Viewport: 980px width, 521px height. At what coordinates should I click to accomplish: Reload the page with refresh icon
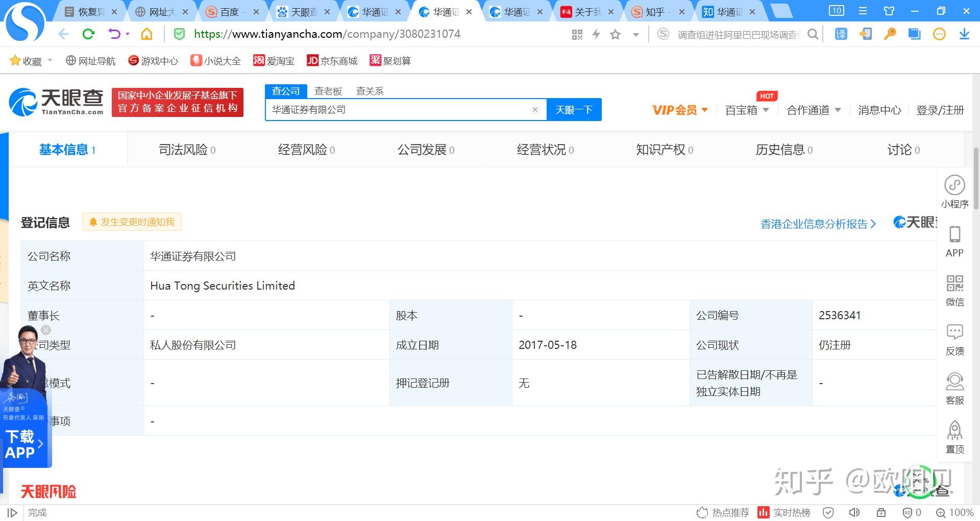[88, 34]
